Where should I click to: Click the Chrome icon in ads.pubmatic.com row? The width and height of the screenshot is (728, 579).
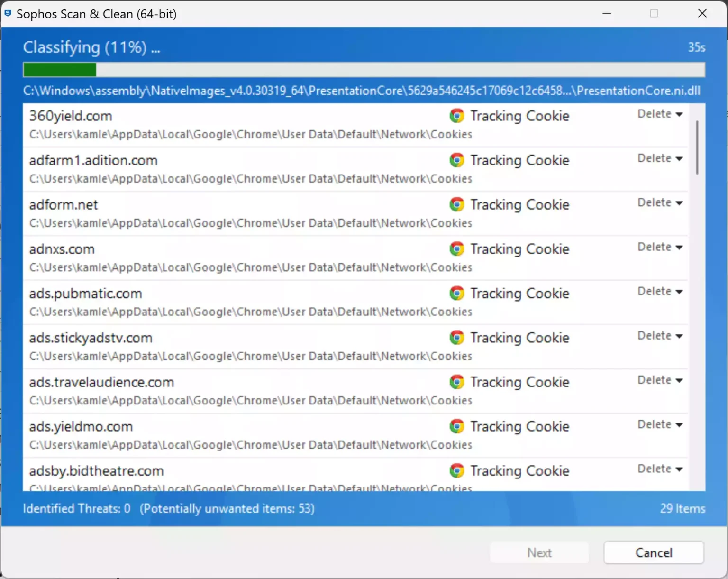pyautogui.click(x=456, y=294)
